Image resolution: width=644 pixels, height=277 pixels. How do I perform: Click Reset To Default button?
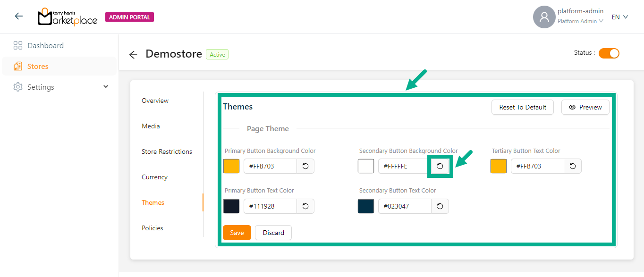(x=523, y=107)
